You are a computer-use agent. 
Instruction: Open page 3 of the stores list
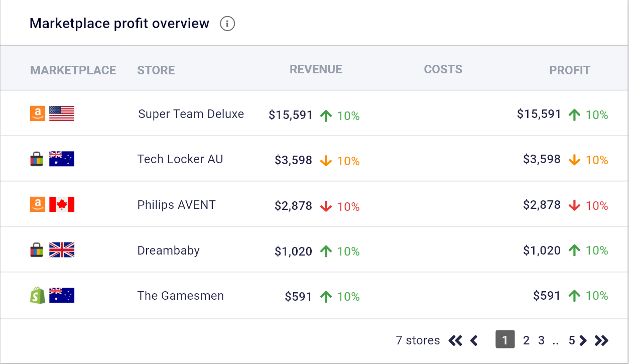(541, 340)
